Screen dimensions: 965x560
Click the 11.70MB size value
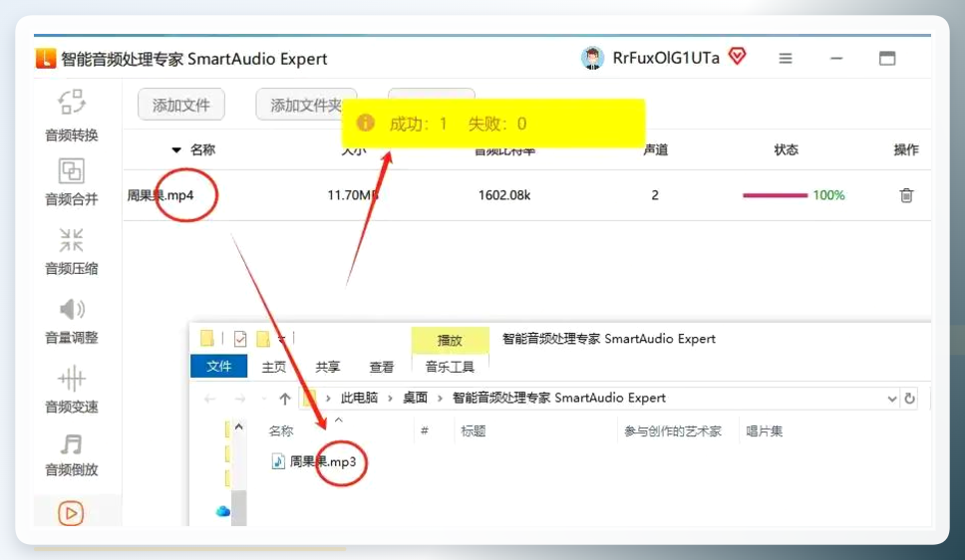click(x=352, y=195)
